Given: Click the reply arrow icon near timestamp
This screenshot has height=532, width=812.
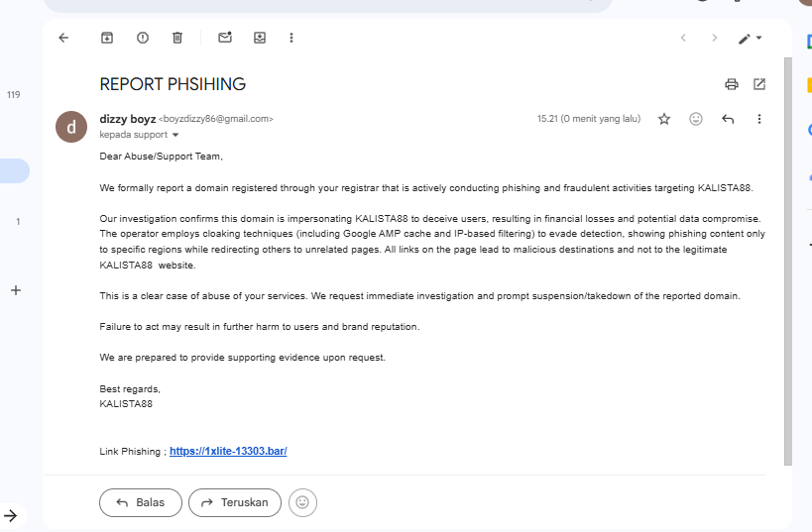Looking at the screenshot, I should click(x=728, y=119).
